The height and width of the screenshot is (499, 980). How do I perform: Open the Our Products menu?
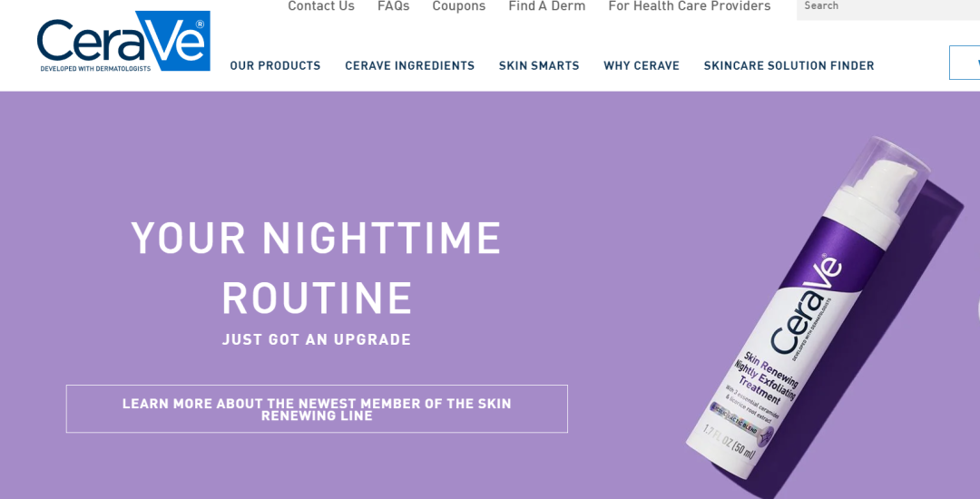[x=275, y=65]
